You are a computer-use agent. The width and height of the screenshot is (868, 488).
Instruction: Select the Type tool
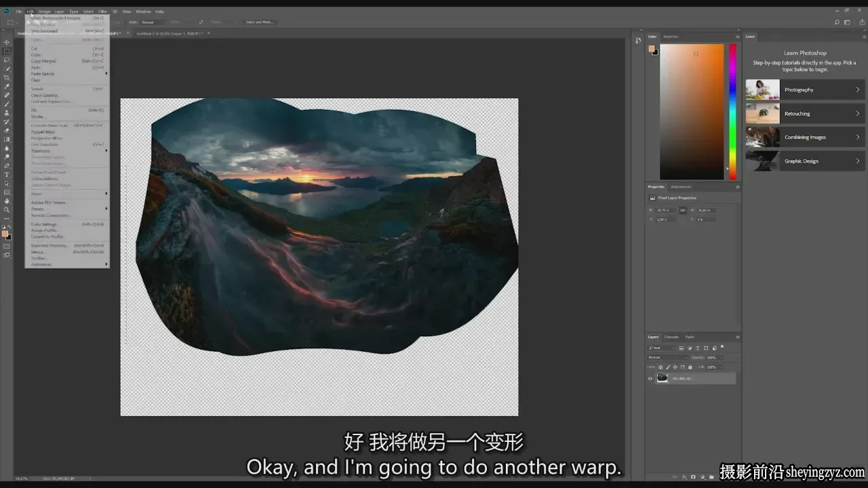tap(7, 175)
